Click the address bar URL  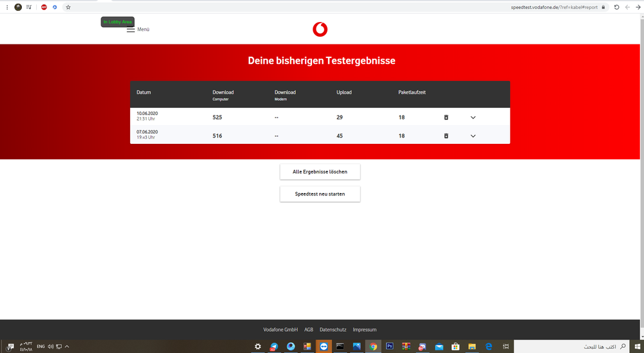[554, 7]
